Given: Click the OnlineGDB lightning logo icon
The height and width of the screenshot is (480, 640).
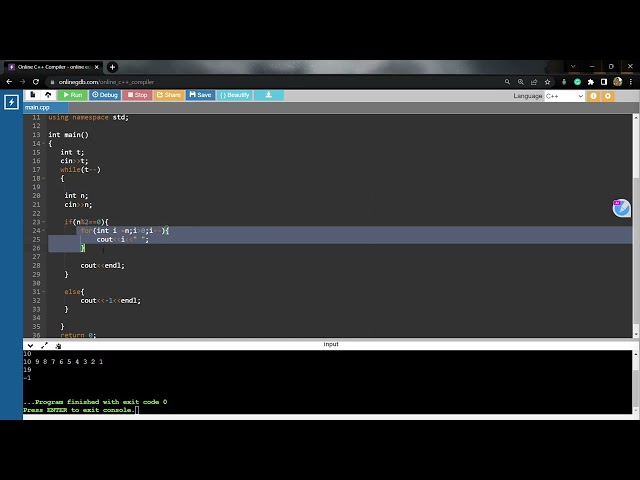Looking at the screenshot, I should coord(11,102).
